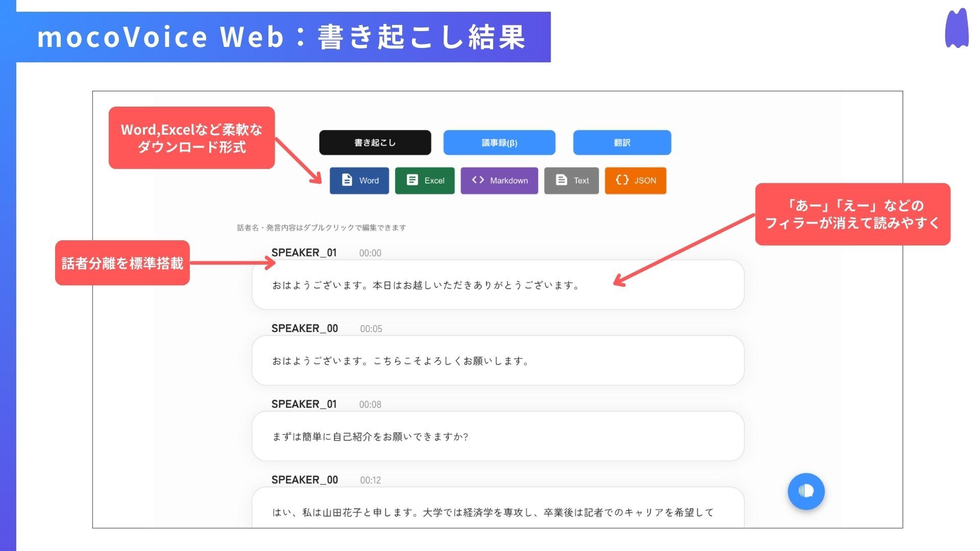Image resolution: width=980 pixels, height=551 pixels.
Task: Select the 翻訳 tab
Action: pos(622,143)
